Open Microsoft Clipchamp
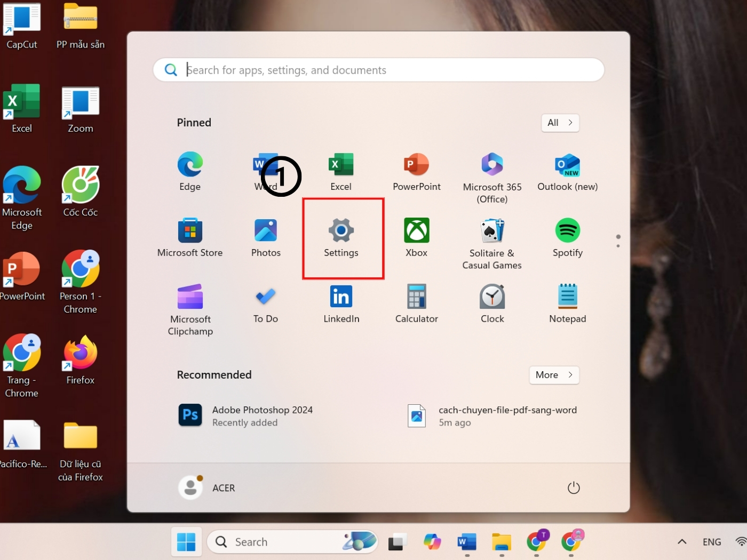Image resolution: width=747 pixels, height=560 pixels. coord(190,310)
